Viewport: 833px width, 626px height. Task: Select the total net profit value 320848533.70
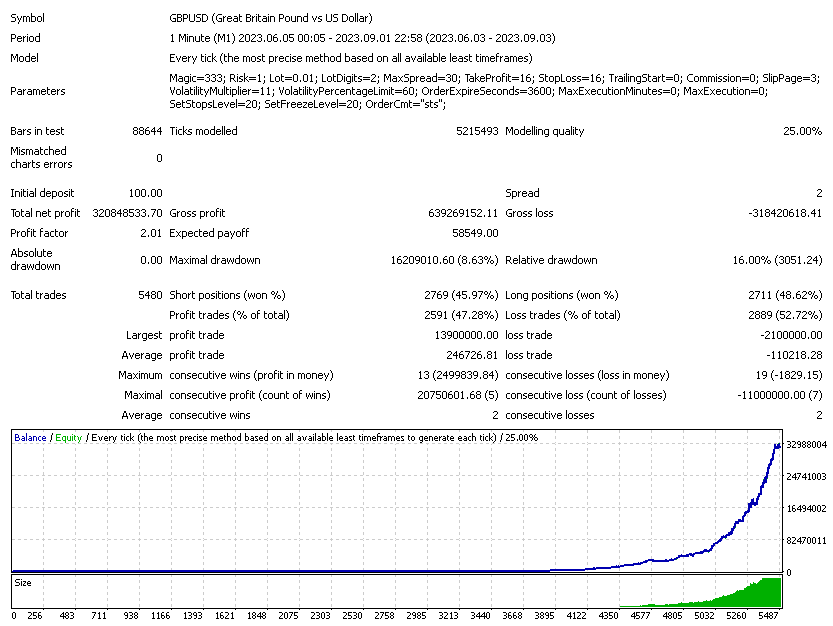pos(128,213)
